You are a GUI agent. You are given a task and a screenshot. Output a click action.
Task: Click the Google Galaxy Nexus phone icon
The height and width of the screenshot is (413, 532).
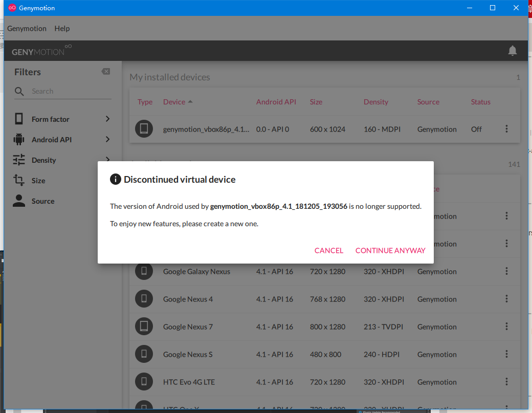pos(144,271)
